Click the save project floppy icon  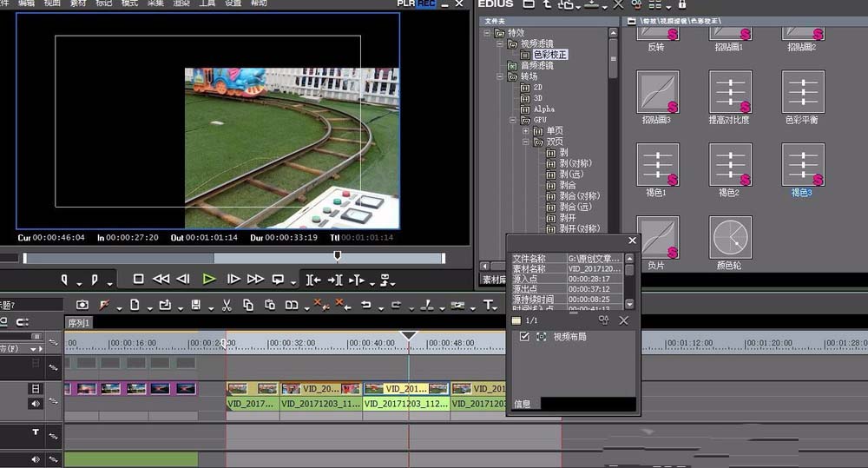tap(195, 305)
